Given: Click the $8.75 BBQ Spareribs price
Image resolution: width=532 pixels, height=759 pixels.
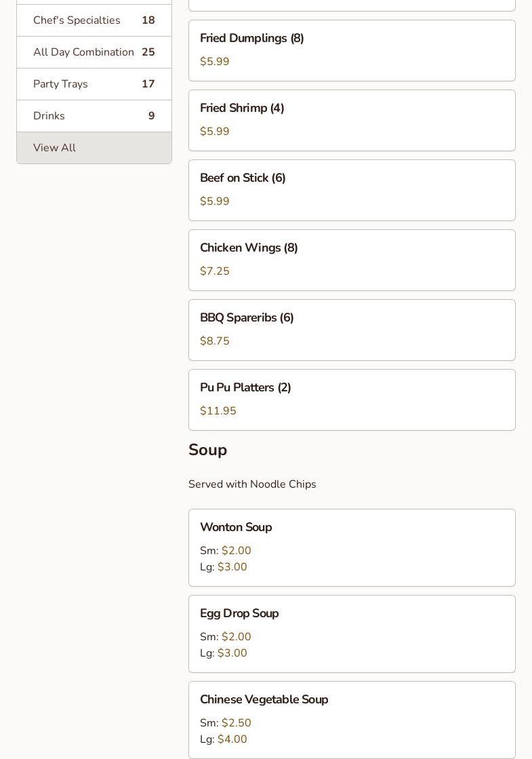Looking at the screenshot, I should pos(215,341).
